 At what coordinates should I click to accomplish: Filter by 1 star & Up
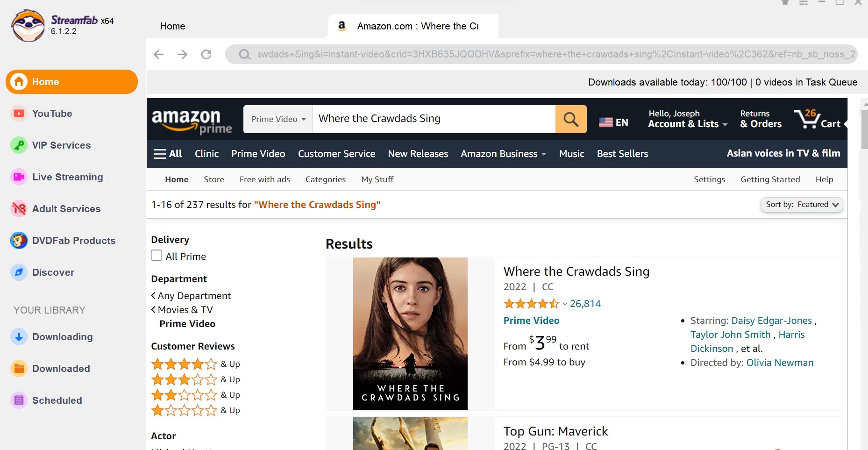tap(196, 410)
